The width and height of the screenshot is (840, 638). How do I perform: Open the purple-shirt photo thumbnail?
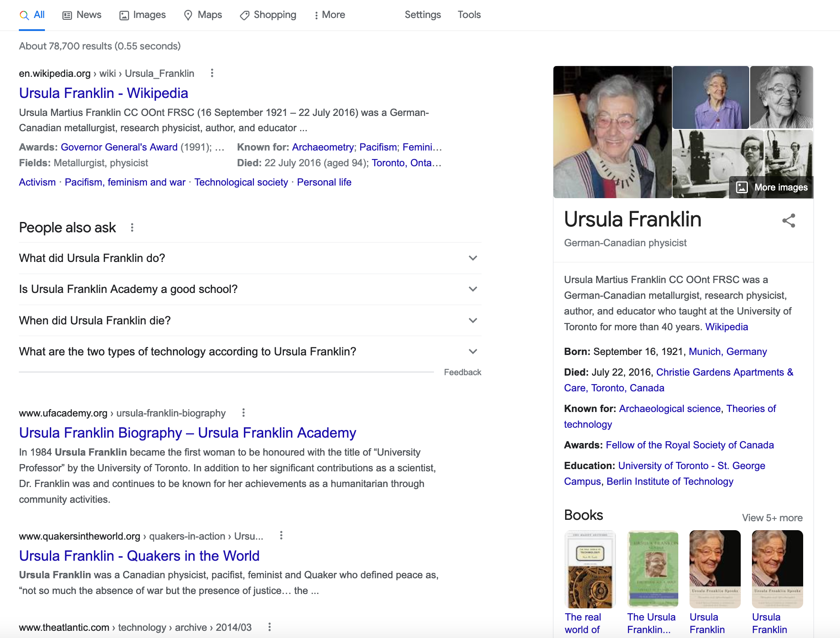711,97
